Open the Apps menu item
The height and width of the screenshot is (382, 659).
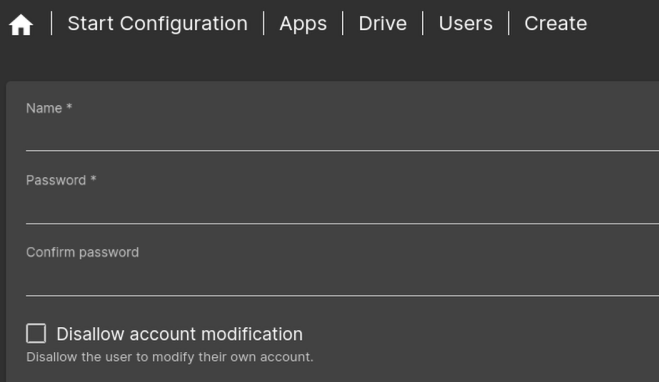click(x=303, y=24)
